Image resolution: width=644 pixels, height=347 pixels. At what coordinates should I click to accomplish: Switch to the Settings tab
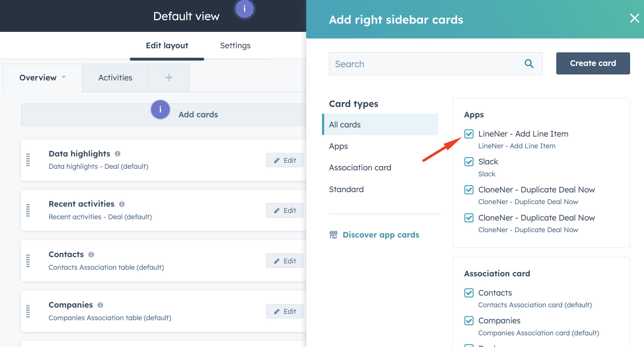click(235, 45)
